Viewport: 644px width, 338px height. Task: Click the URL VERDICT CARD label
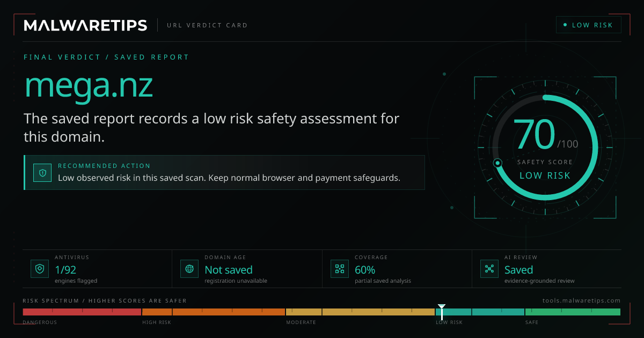click(207, 25)
